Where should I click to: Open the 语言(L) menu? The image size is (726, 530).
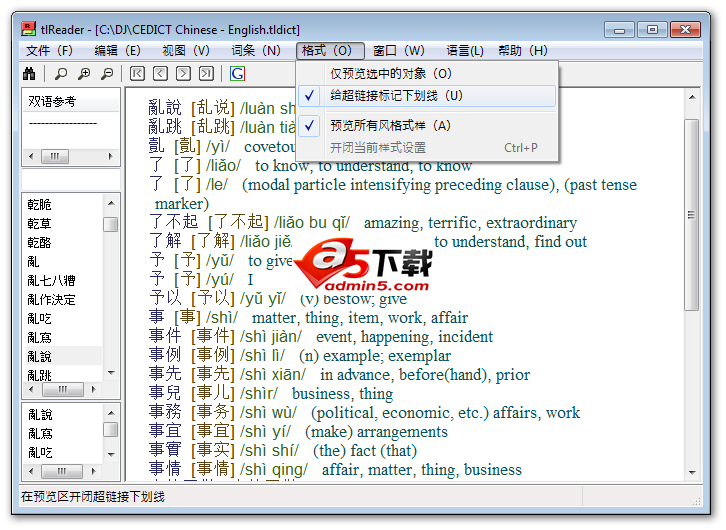(x=465, y=50)
